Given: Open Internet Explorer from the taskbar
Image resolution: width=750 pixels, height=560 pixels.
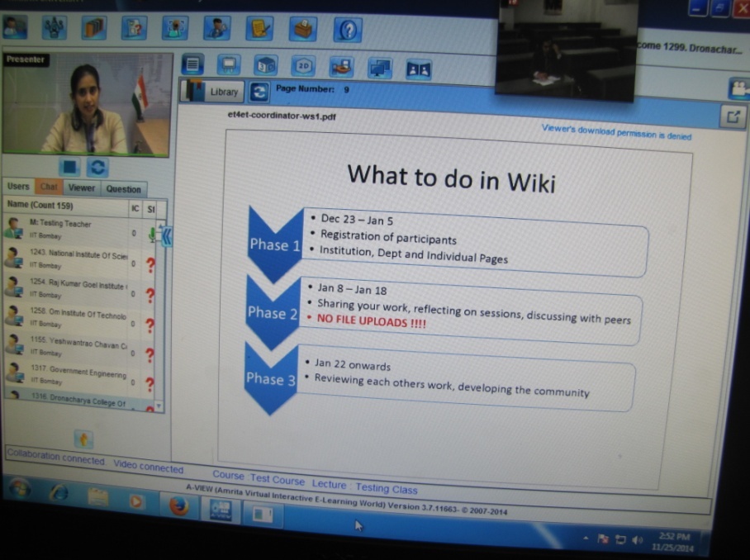Looking at the screenshot, I should [59, 492].
